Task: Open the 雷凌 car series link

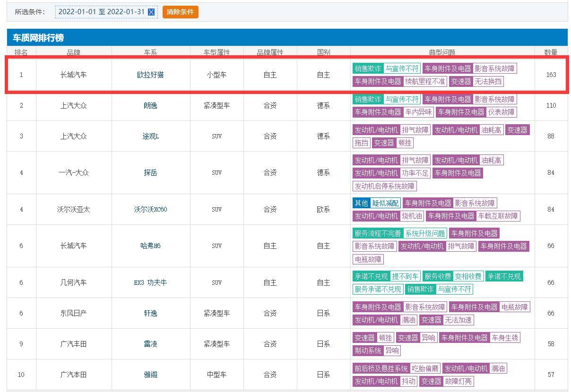Action: [150, 344]
